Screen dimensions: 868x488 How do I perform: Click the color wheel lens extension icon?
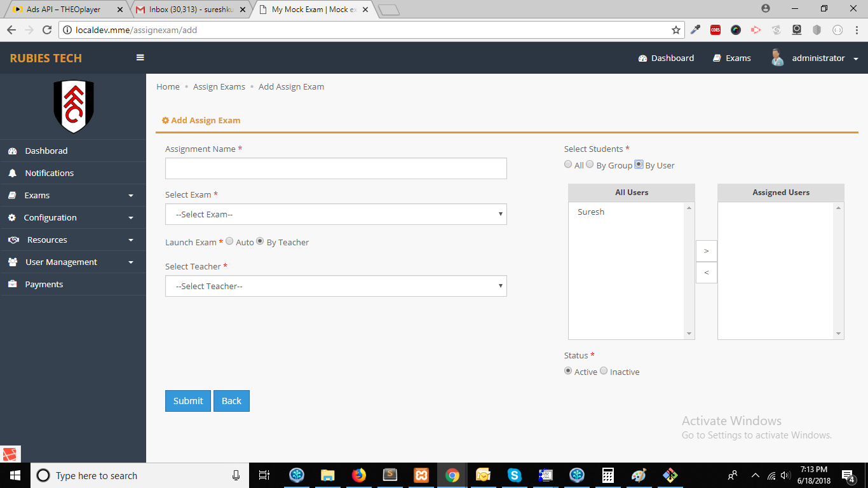point(736,30)
